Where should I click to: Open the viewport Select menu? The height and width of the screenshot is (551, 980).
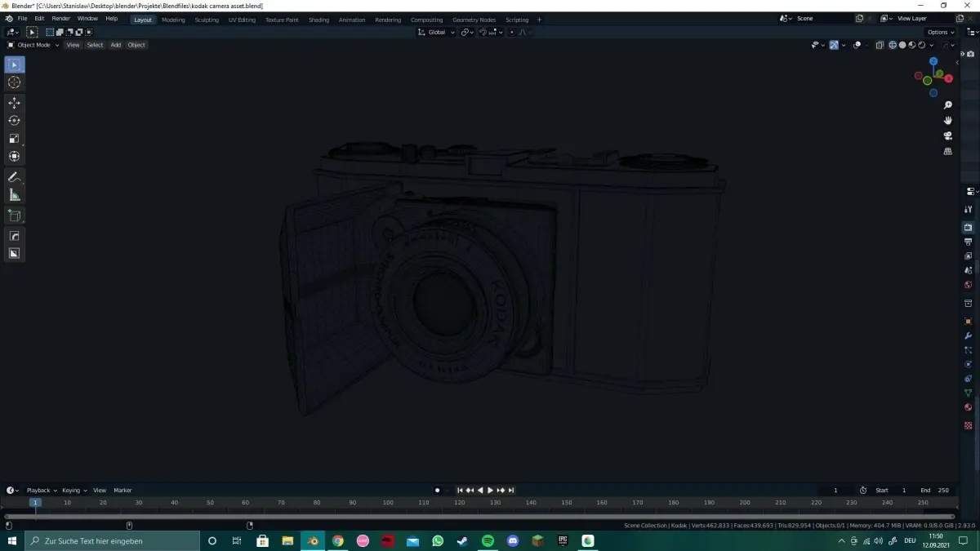(95, 45)
